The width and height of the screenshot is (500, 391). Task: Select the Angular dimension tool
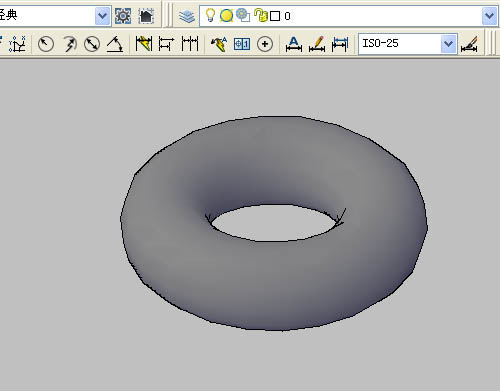click(x=115, y=44)
